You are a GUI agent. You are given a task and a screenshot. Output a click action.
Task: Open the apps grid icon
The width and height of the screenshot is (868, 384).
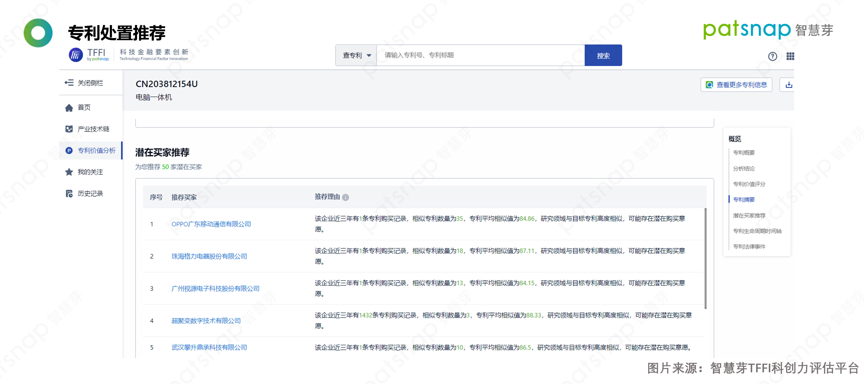tap(790, 56)
